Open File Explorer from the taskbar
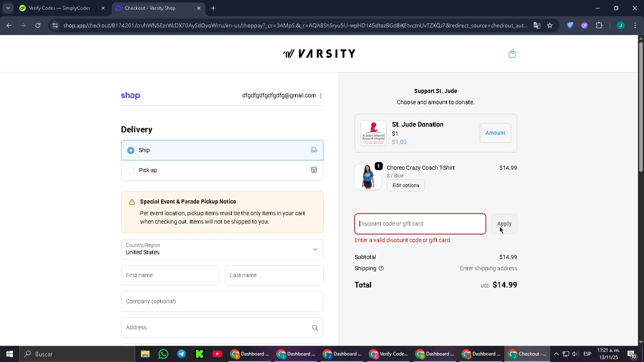644x362 pixels. [x=145, y=354]
